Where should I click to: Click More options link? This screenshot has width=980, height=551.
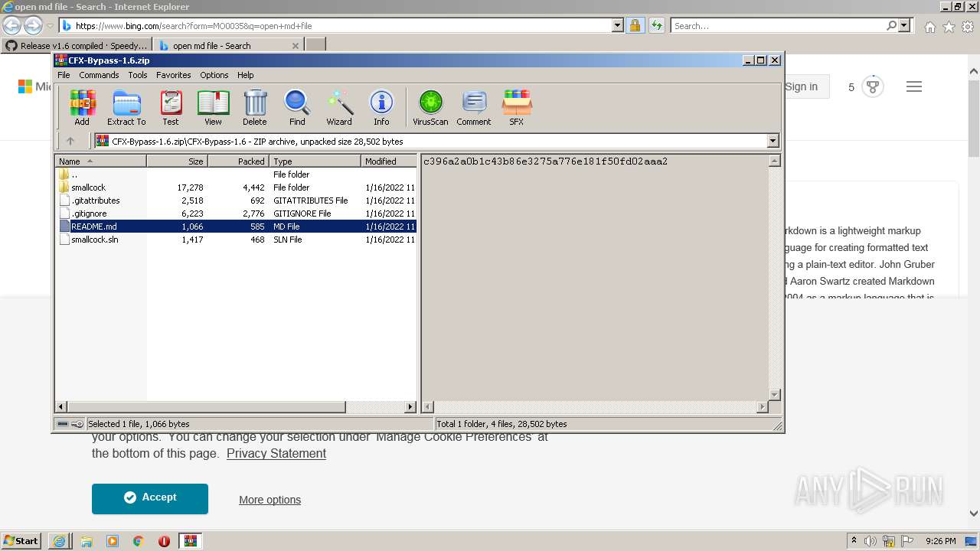pos(269,500)
